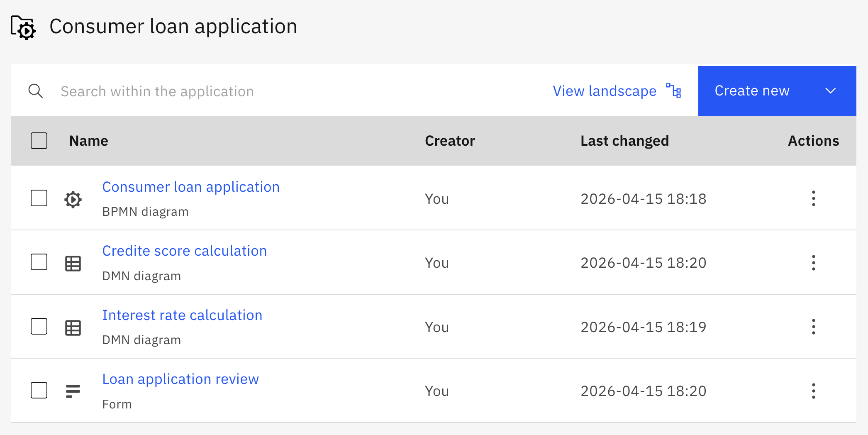Click the form icon for Loan application review
The image size is (868, 435).
pos(73,391)
